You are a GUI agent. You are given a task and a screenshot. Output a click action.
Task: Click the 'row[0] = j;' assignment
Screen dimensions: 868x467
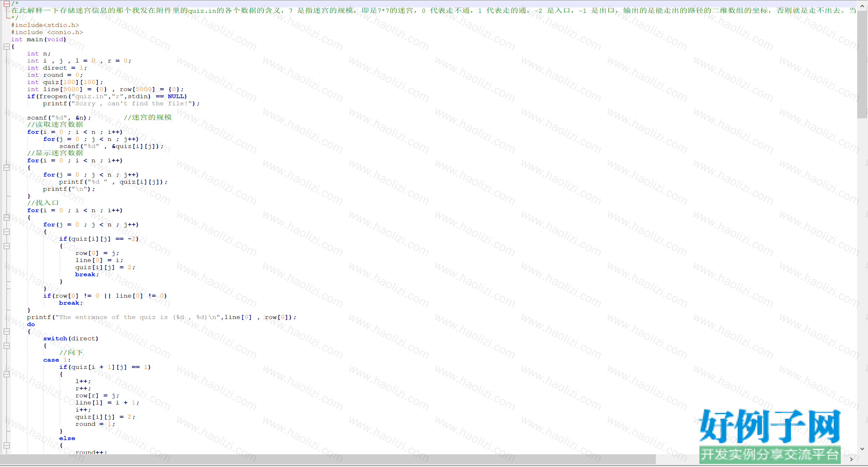pos(97,253)
